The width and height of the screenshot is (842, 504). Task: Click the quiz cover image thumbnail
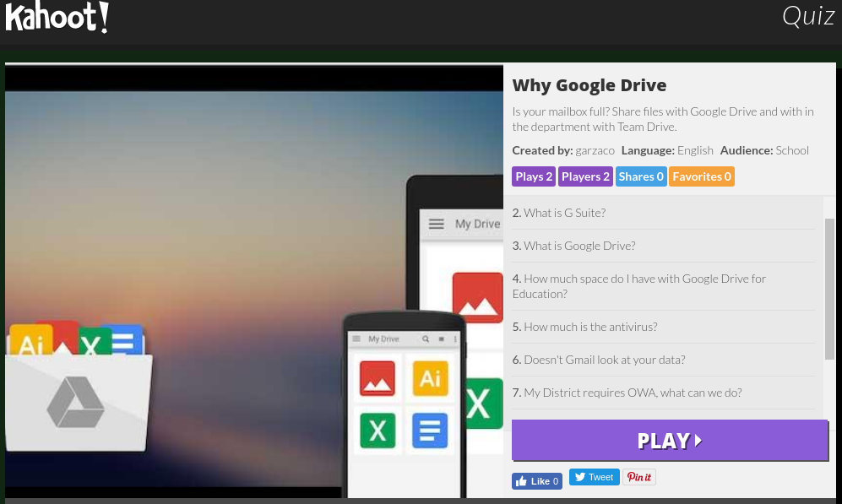pos(254,282)
